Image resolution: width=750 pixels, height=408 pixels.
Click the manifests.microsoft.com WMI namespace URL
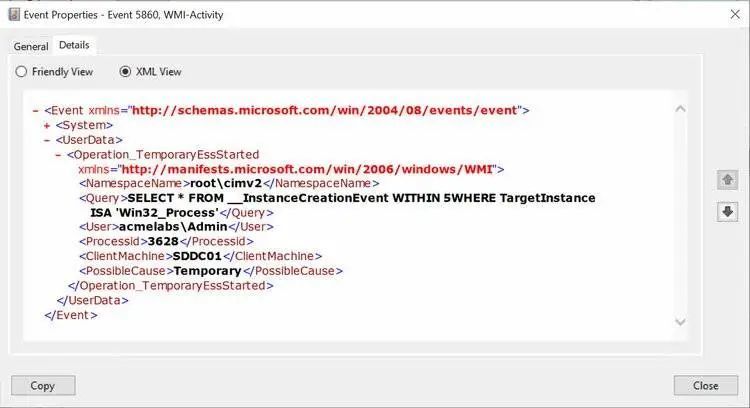(x=307, y=169)
